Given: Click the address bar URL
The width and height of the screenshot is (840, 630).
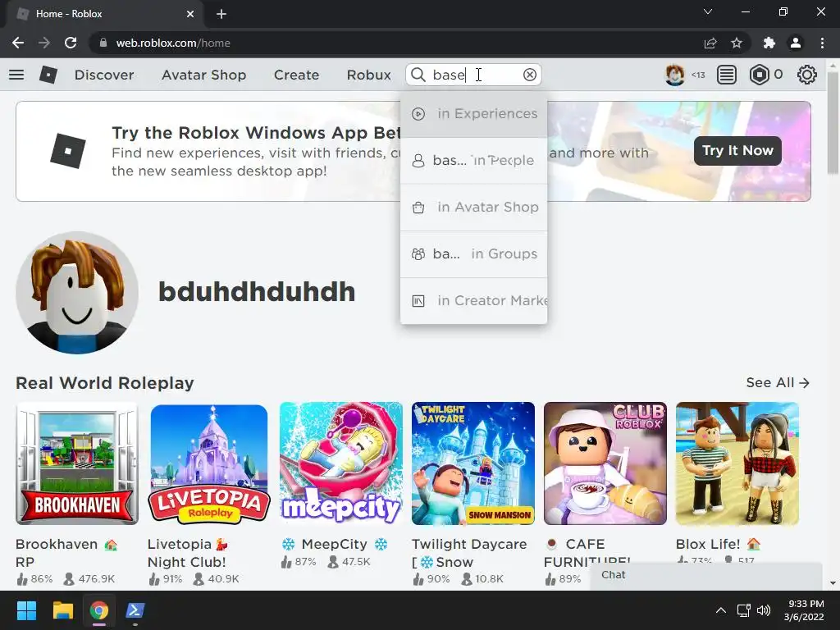Looking at the screenshot, I should (173, 43).
